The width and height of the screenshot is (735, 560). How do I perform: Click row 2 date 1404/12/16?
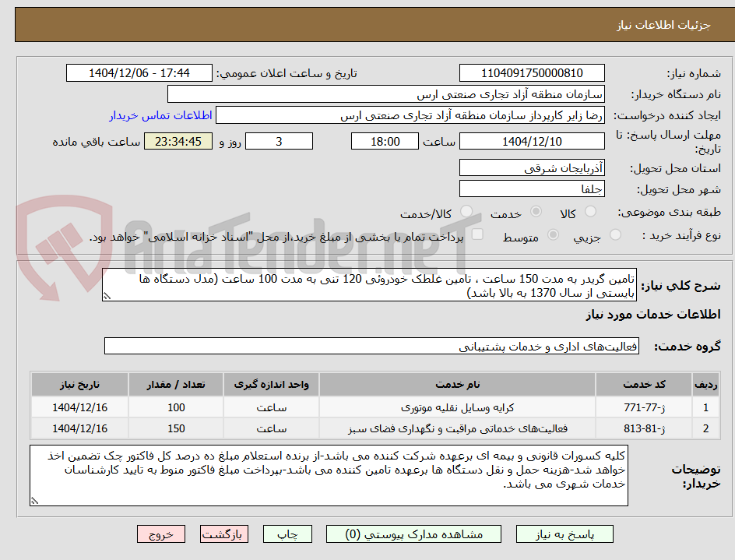tap(79, 428)
